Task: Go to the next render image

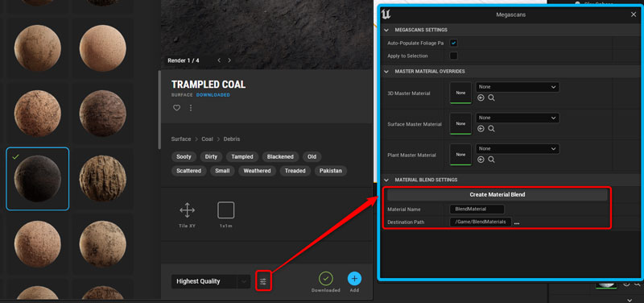Action: 229,60
